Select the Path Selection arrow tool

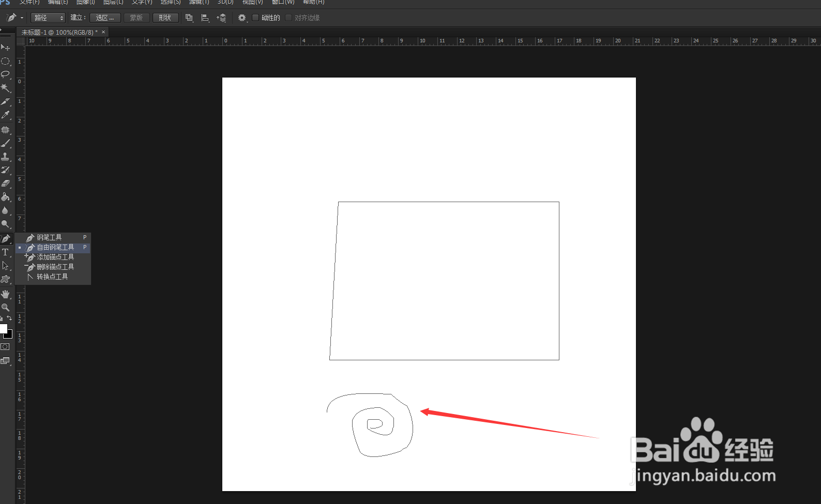click(5, 266)
